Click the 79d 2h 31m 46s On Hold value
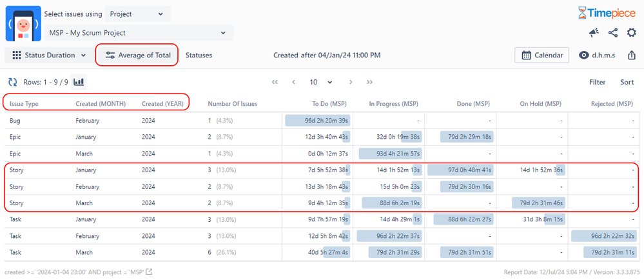Screen dimensions: 644x280 coord(538,203)
